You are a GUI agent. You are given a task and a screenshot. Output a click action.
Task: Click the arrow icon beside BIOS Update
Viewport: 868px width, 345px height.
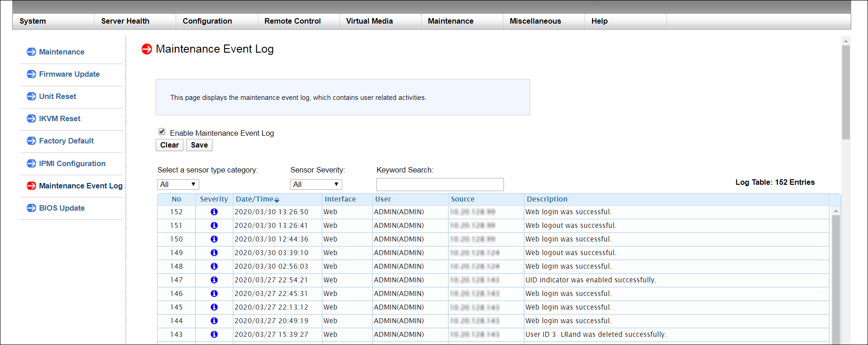point(31,208)
